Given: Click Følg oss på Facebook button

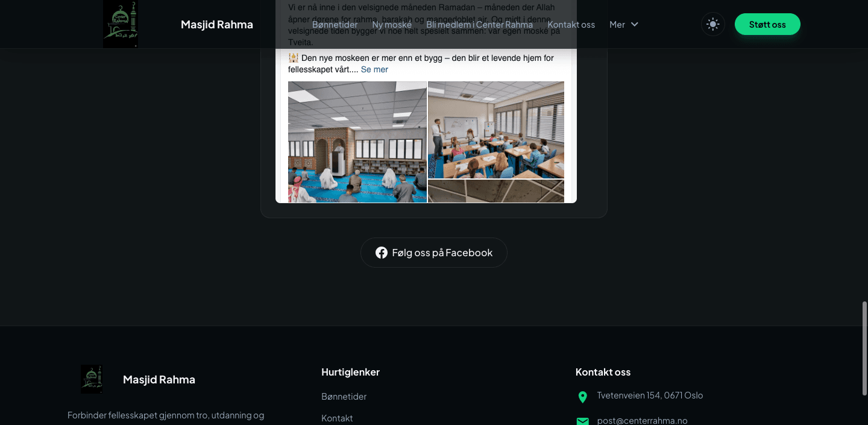Looking at the screenshot, I should pyautogui.click(x=433, y=253).
